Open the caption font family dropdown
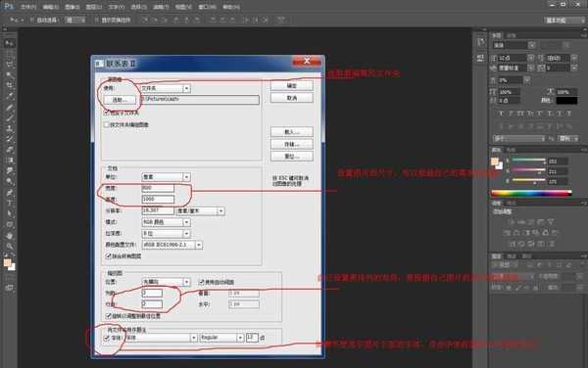The width and height of the screenshot is (588, 368). 162,338
